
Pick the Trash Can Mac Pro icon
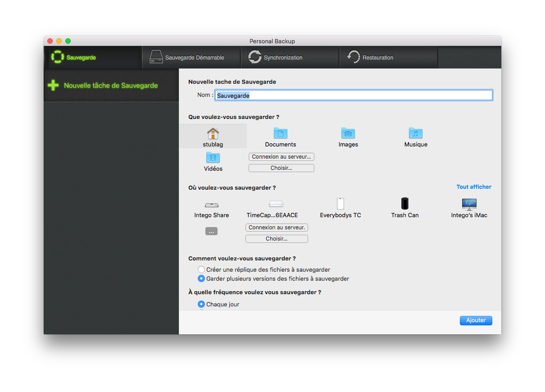(405, 203)
